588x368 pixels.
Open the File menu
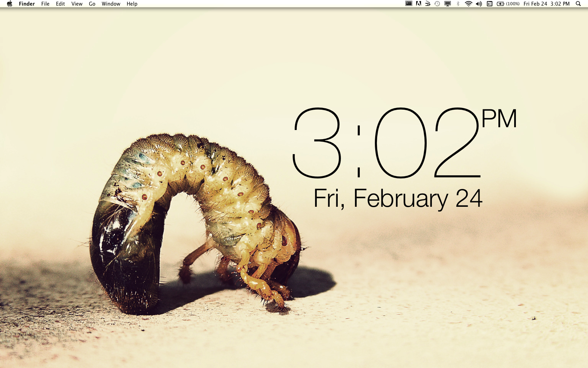45,4
